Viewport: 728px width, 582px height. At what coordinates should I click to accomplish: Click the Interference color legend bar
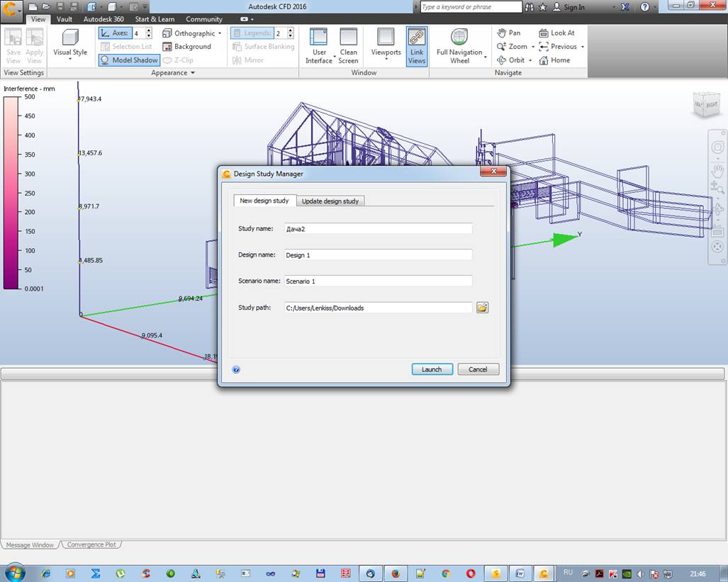point(11,193)
